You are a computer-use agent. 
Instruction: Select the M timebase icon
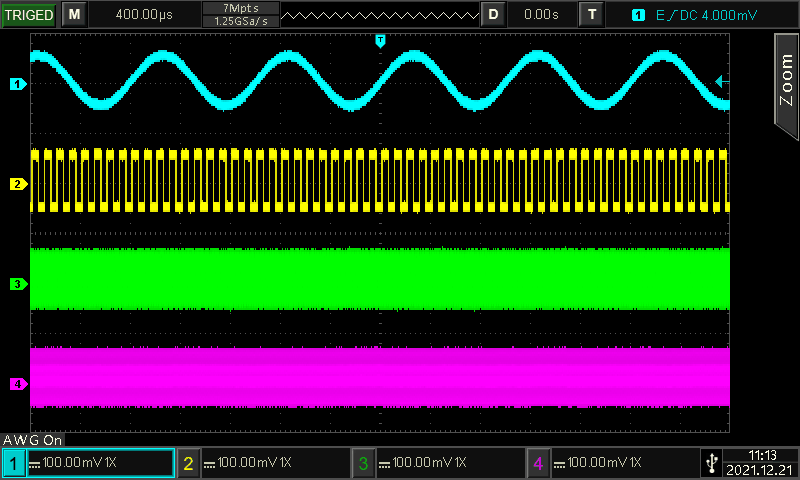click(x=74, y=14)
